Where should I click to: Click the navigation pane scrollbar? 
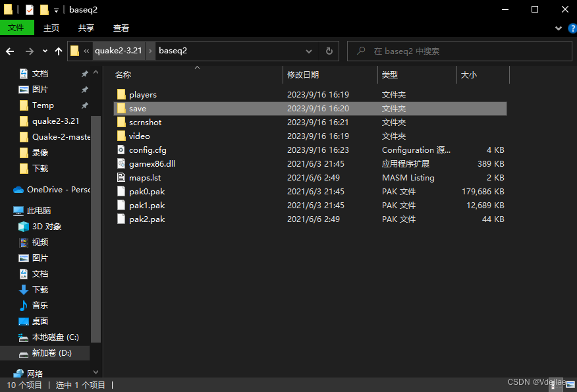click(x=96, y=228)
